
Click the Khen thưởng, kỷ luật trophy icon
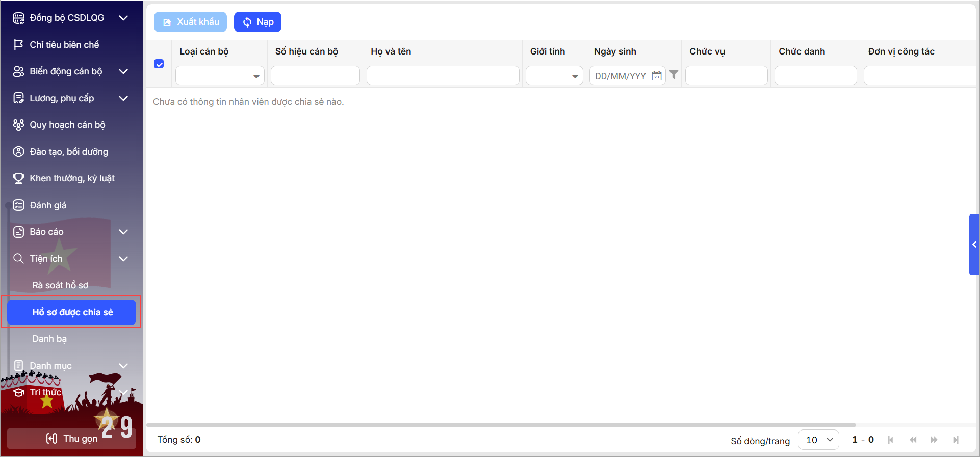pos(18,178)
